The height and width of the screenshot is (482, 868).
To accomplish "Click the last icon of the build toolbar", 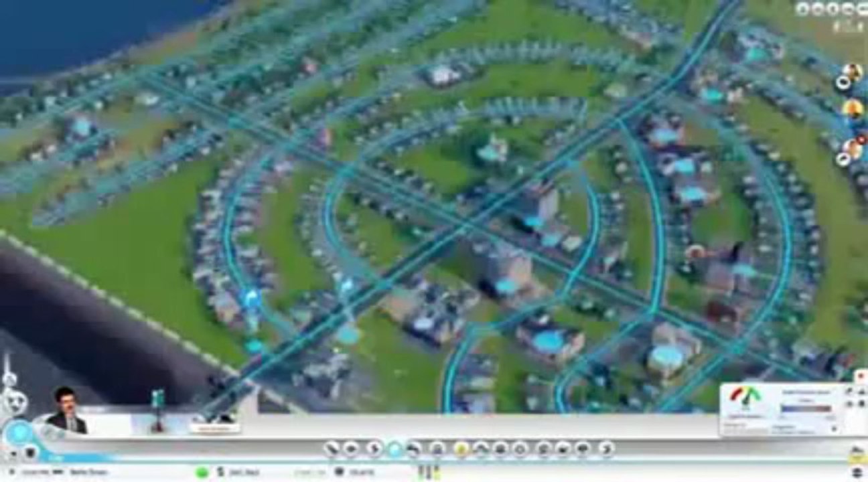I will pyautogui.click(x=606, y=449).
